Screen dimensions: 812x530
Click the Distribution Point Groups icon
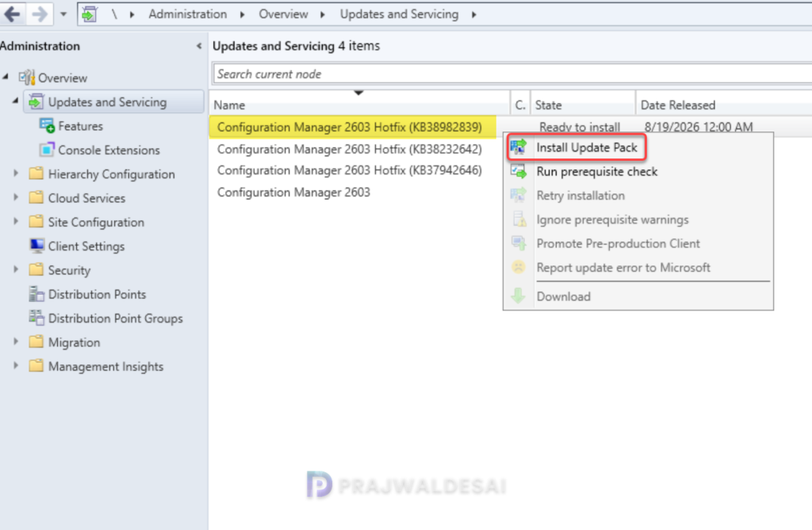click(x=36, y=317)
